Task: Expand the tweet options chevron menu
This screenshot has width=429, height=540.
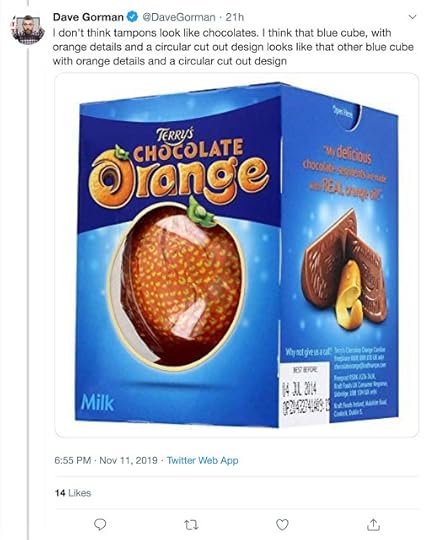Action: click(412, 17)
